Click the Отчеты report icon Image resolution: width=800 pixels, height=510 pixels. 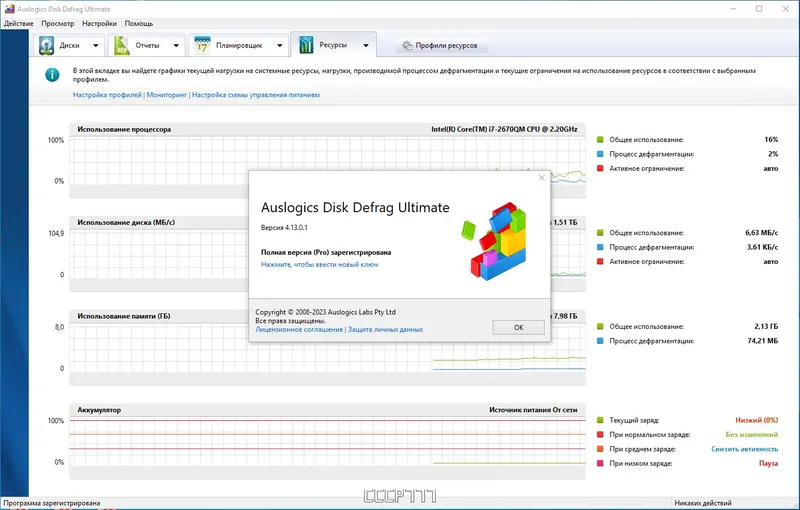pyautogui.click(x=121, y=45)
